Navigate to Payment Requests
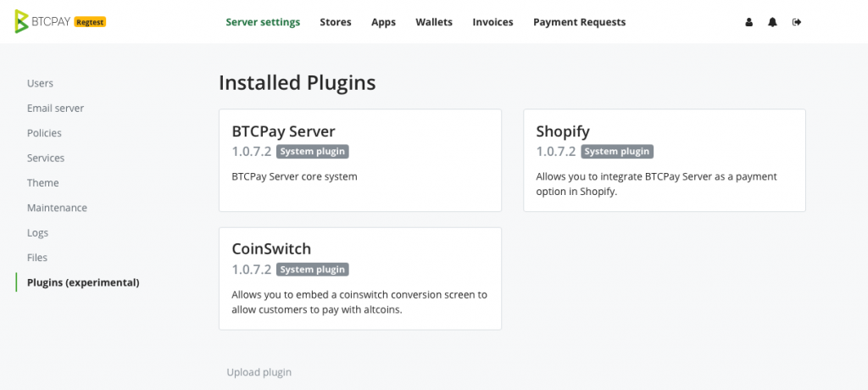Screen dimensions: 868x390 580,22
